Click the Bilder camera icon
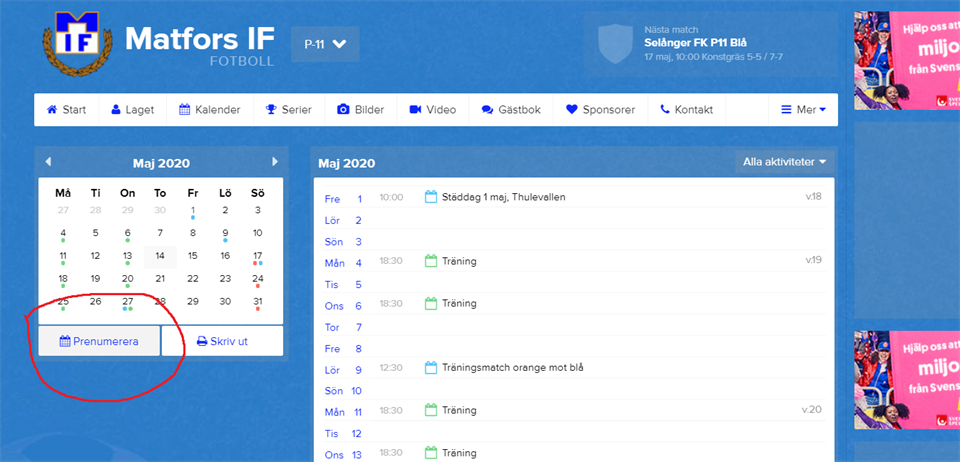 (x=343, y=110)
